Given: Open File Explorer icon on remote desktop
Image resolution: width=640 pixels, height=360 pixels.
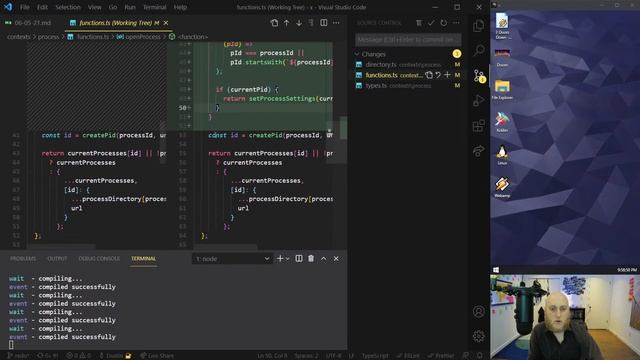Looking at the screenshot, I should point(502,89).
